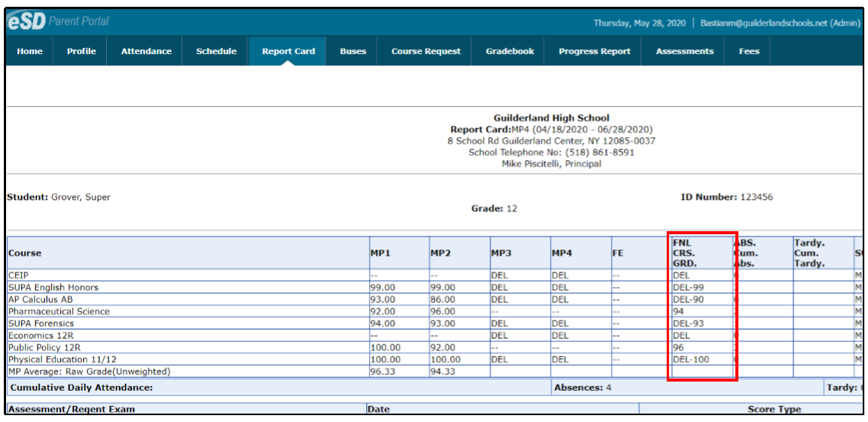868x422 pixels.
Task: Click the Guilderland High School heading
Action: (x=551, y=118)
